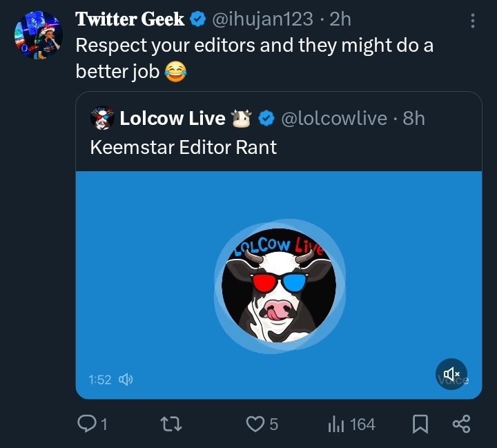Tap the share icon
Image resolution: width=497 pixels, height=448 pixels.
click(x=460, y=424)
